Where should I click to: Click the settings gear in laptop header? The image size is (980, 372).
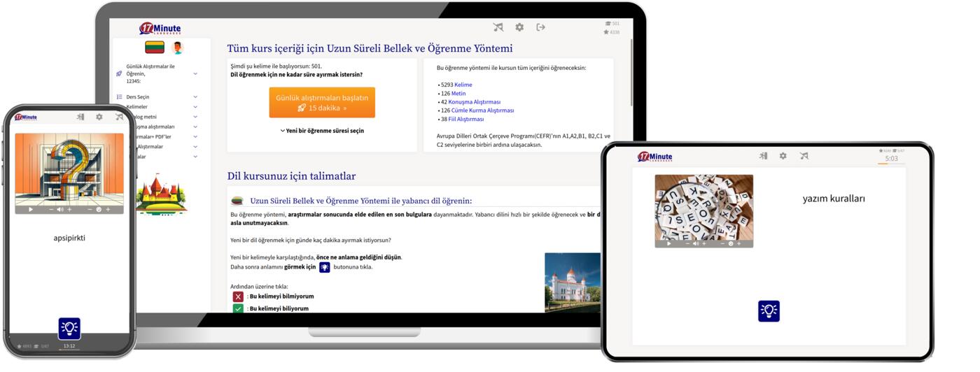(519, 27)
